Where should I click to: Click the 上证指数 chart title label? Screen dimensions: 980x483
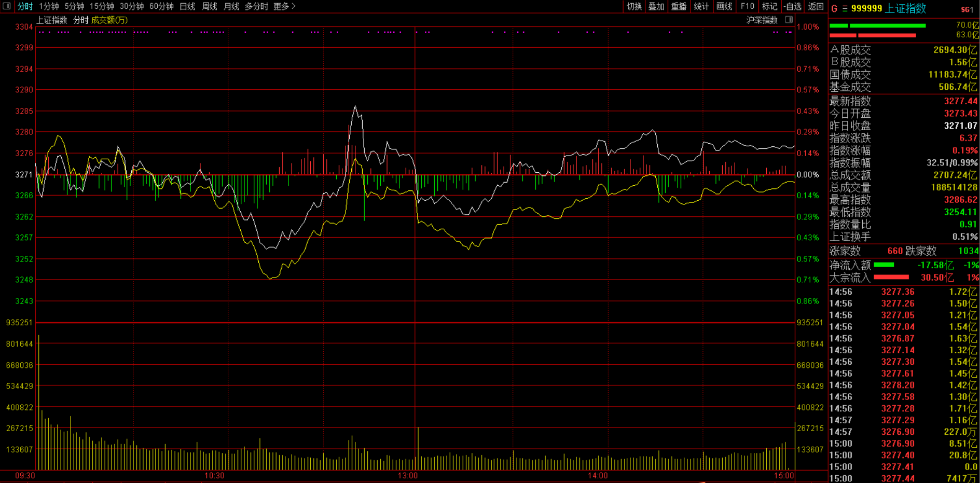pos(52,20)
